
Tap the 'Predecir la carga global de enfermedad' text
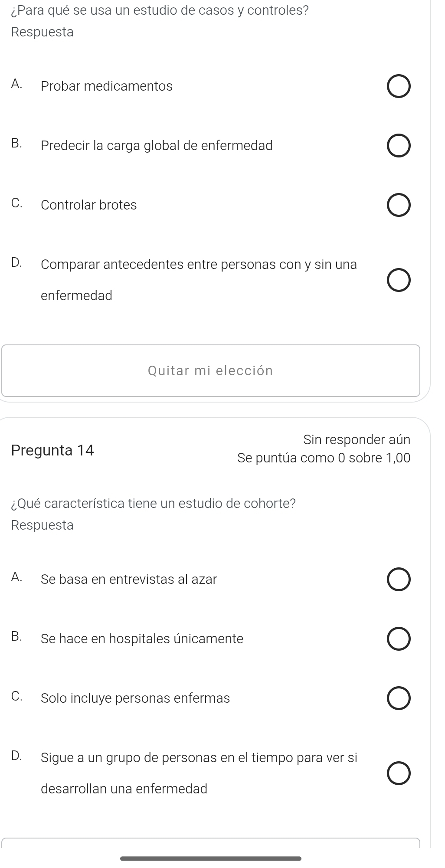pyautogui.click(x=157, y=146)
